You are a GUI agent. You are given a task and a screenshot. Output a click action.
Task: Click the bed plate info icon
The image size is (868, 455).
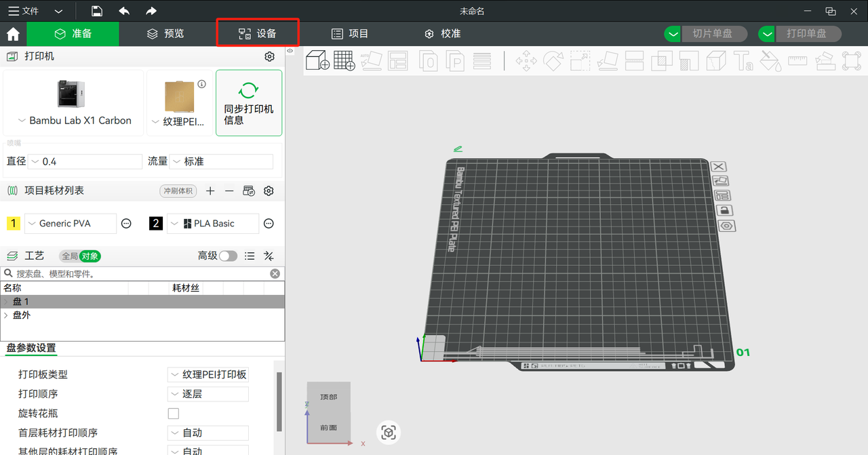(201, 84)
